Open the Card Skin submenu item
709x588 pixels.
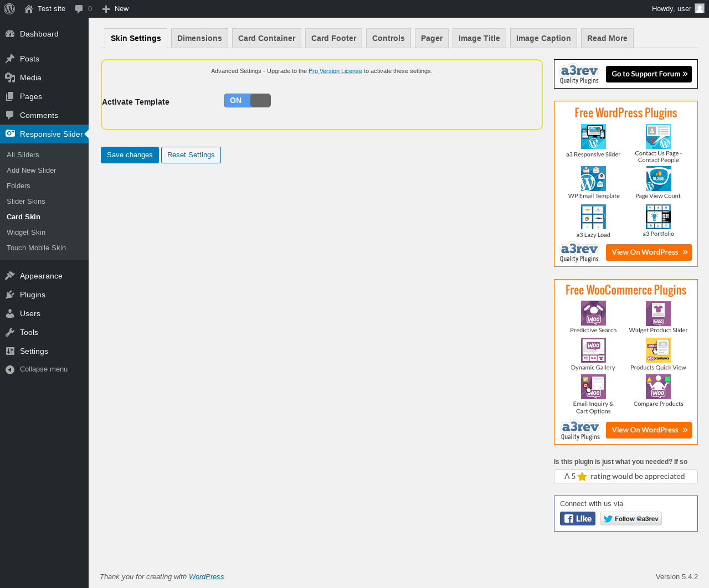pyautogui.click(x=23, y=216)
